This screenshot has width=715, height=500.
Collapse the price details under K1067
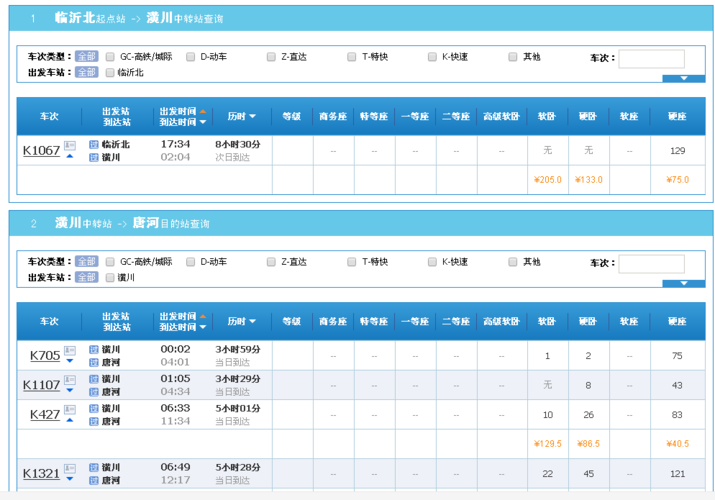click(x=69, y=157)
